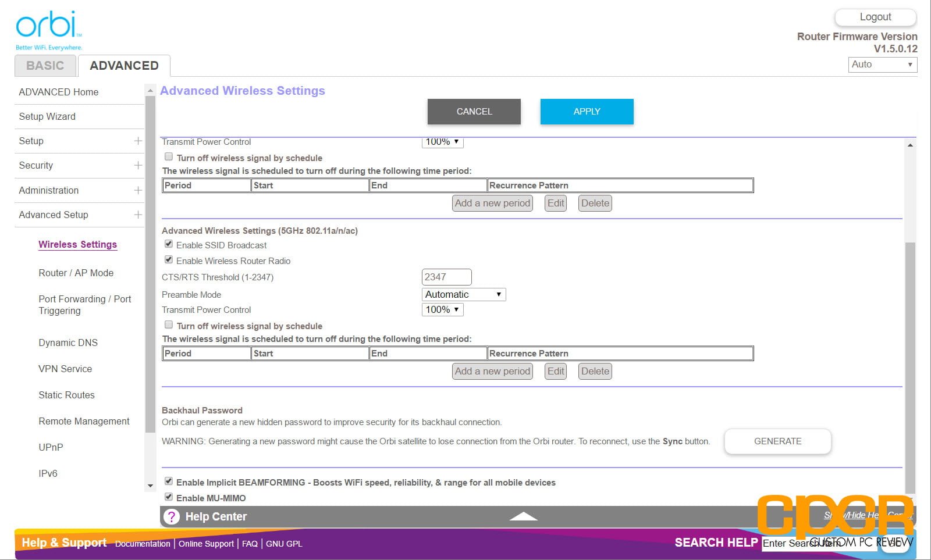Viewport: 931px width, 560px height.
Task: Click the Advanced Wireless Settings heading
Action: tap(243, 91)
